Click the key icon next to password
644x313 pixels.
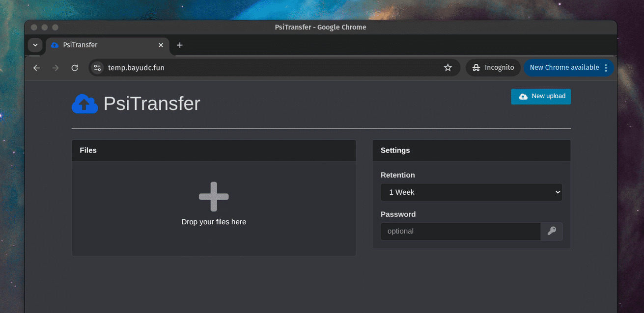(x=552, y=231)
